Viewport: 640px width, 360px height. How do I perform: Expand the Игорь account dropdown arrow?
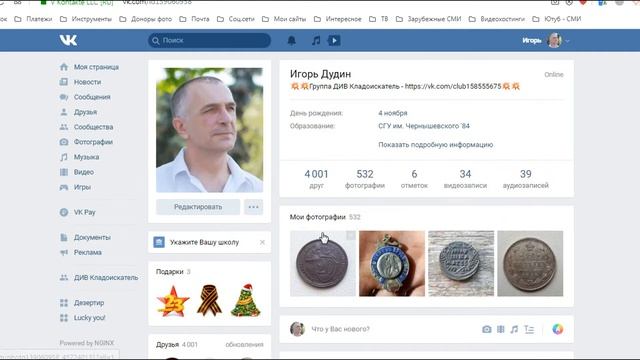click(x=567, y=41)
